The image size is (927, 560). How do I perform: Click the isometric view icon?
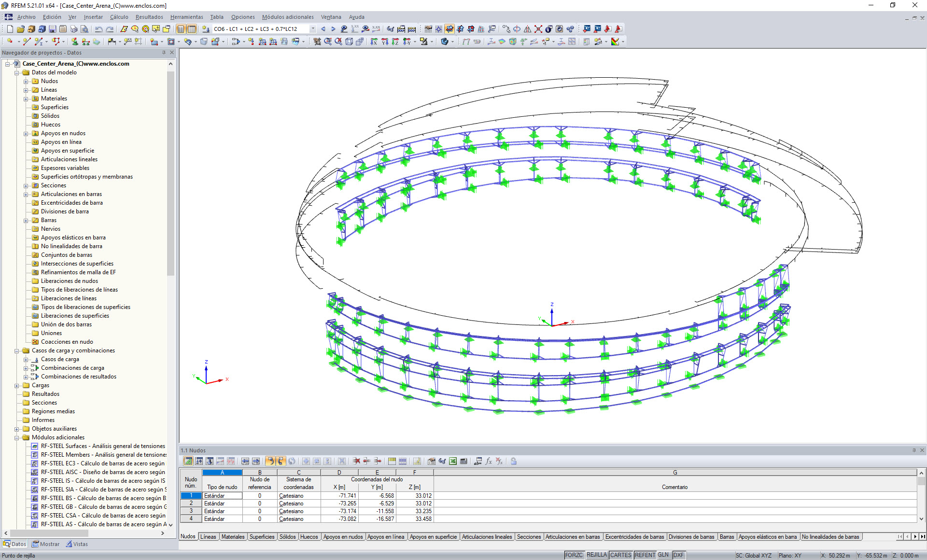(348, 42)
